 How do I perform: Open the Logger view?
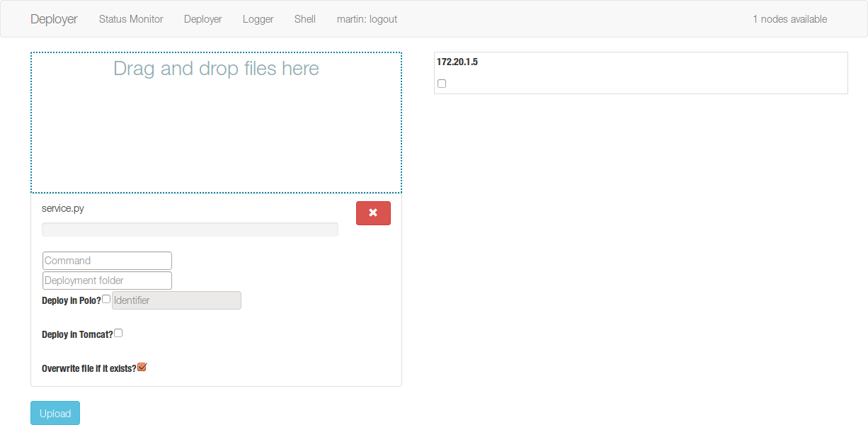coord(258,19)
